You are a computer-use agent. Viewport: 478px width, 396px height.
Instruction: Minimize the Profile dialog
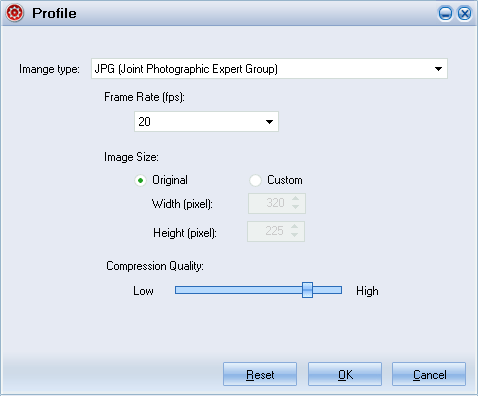pos(445,14)
